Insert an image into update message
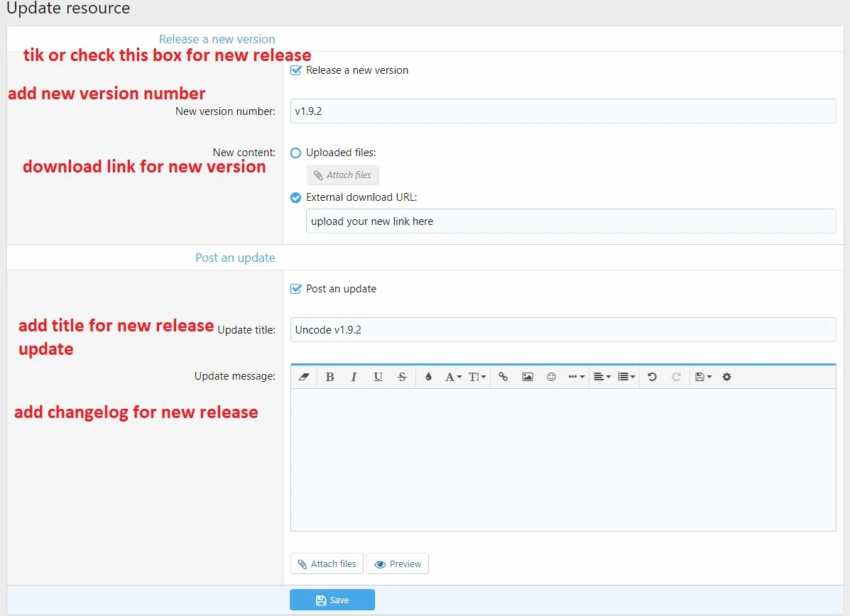 click(527, 377)
